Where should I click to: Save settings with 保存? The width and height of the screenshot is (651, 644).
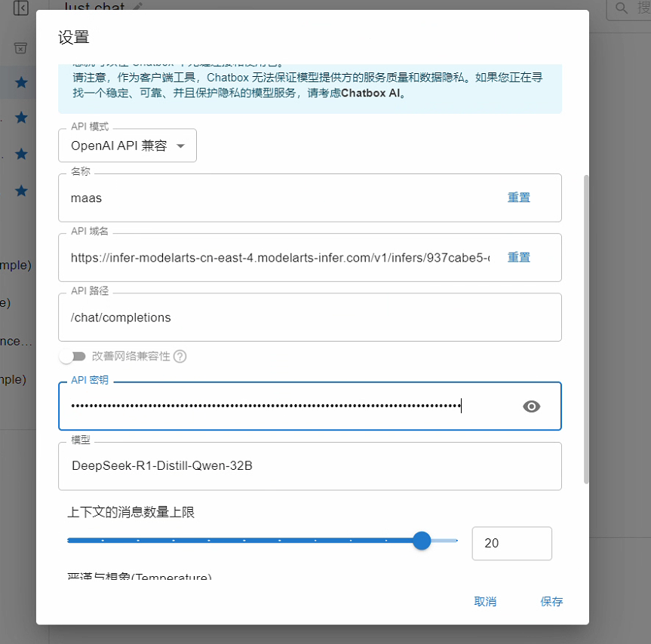pyautogui.click(x=551, y=602)
